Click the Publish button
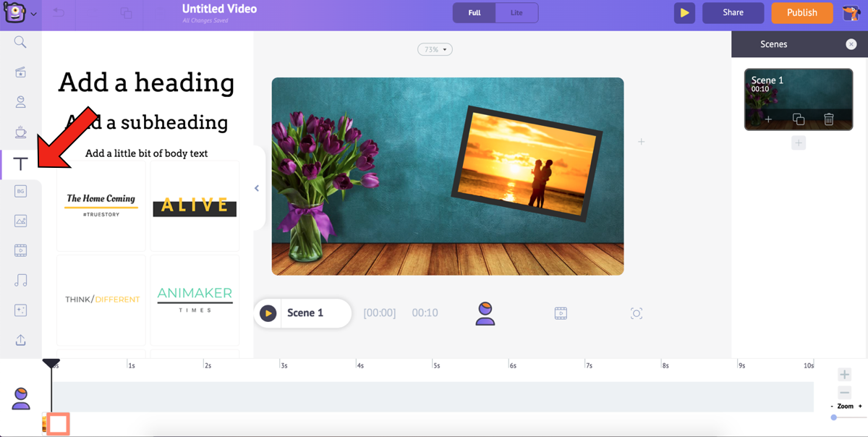Screen dimensions: 868x437 pyautogui.click(x=801, y=12)
